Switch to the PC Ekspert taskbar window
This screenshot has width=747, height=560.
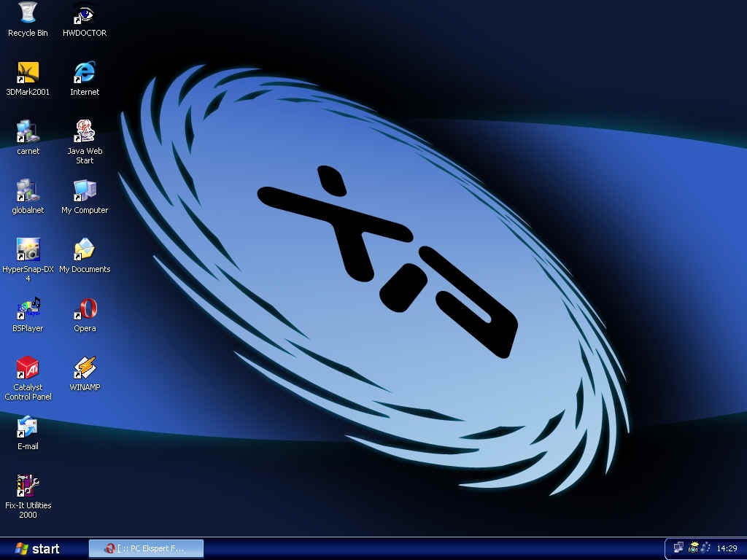point(146,548)
